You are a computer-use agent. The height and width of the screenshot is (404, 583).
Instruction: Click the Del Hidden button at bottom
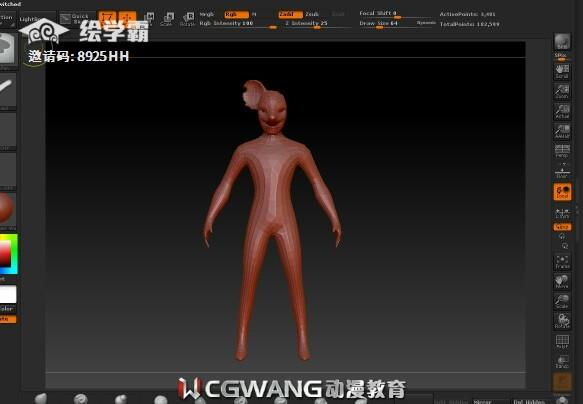[529, 401]
